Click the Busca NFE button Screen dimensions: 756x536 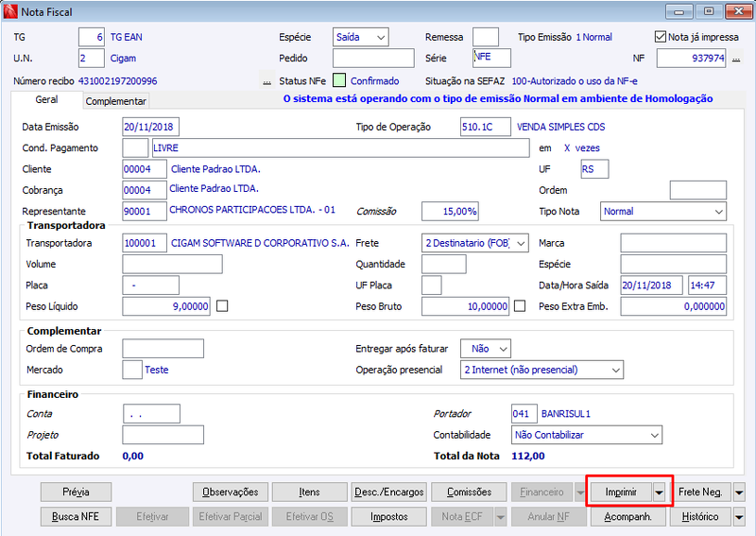[x=76, y=517]
